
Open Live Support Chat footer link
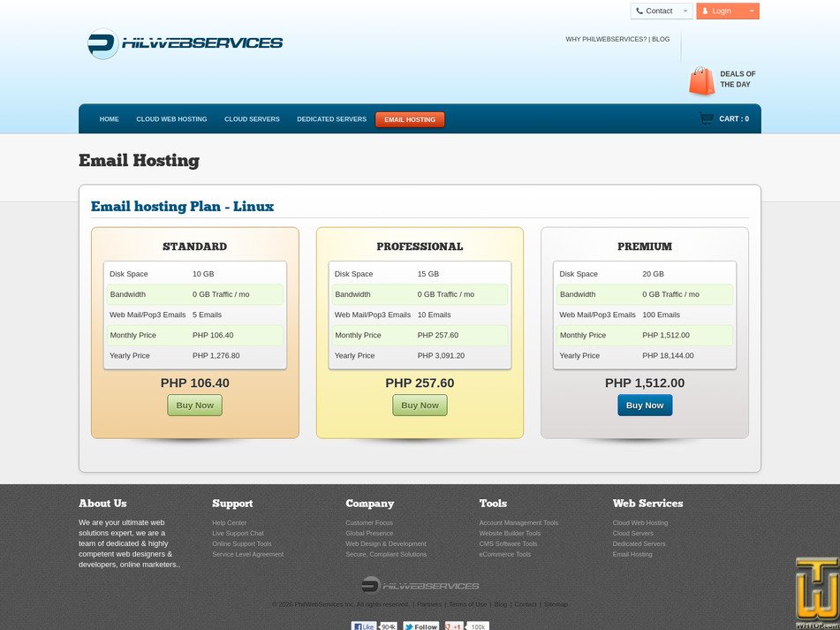238,533
